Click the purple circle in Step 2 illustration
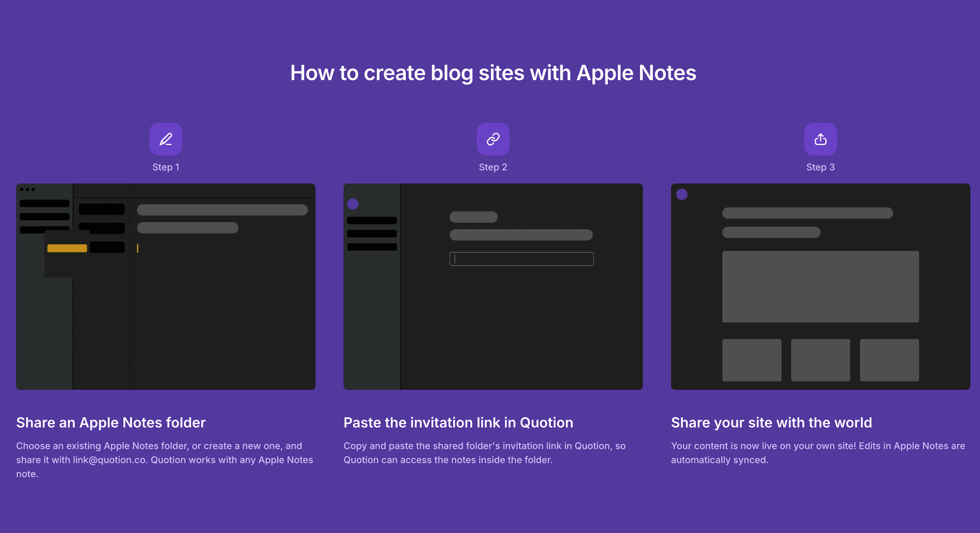The image size is (980, 533). [353, 204]
